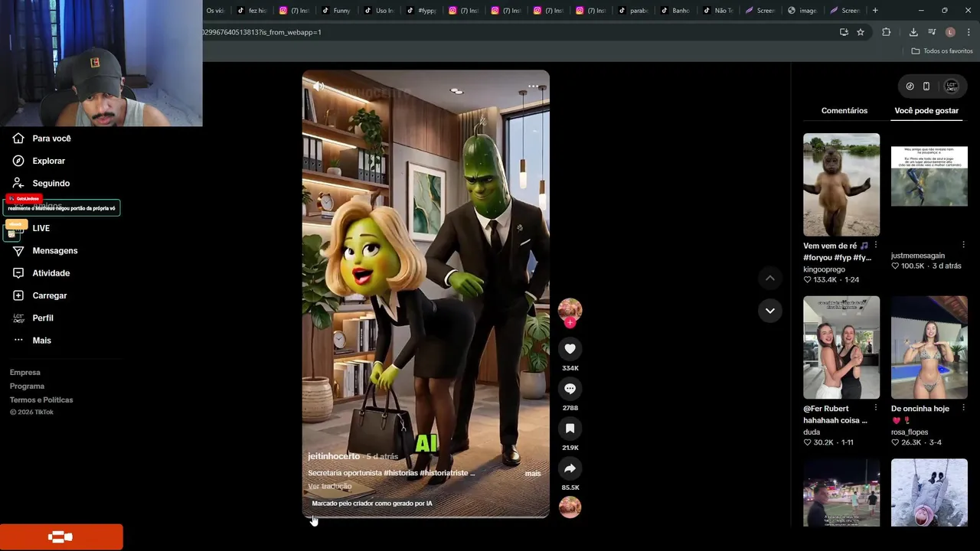Open the rosa_flopes profile link
Screen dimensions: 980x551
(910, 432)
